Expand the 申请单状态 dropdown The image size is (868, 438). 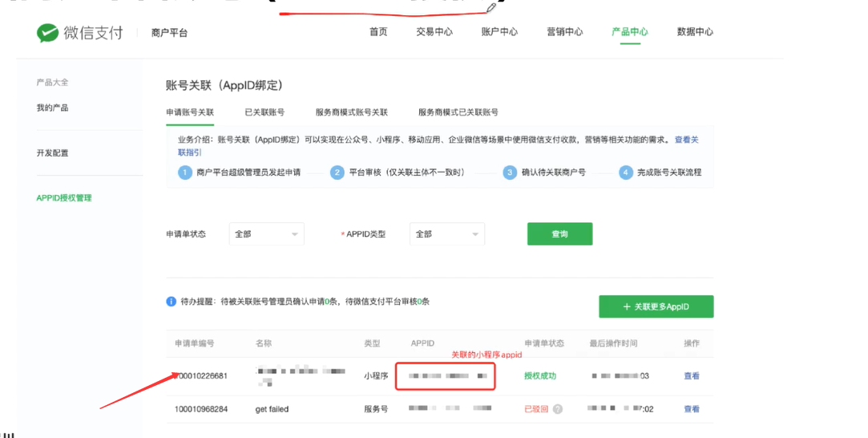pyautogui.click(x=266, y=234)
